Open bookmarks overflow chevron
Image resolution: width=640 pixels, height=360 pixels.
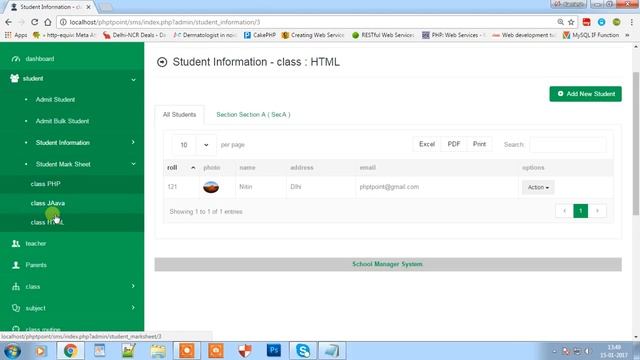pyautogui.click(x=627, y=35)
